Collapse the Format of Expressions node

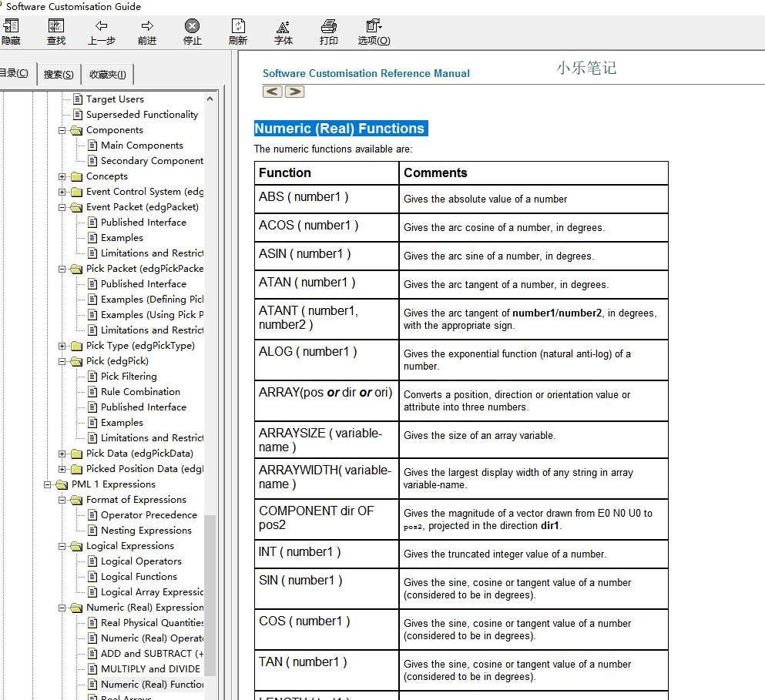(x=62, y=500)
